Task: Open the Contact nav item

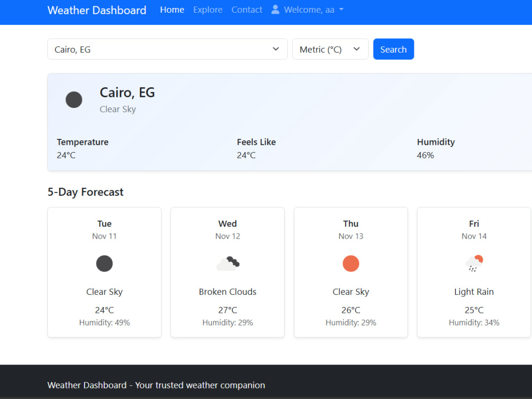Action: [247, 10]
